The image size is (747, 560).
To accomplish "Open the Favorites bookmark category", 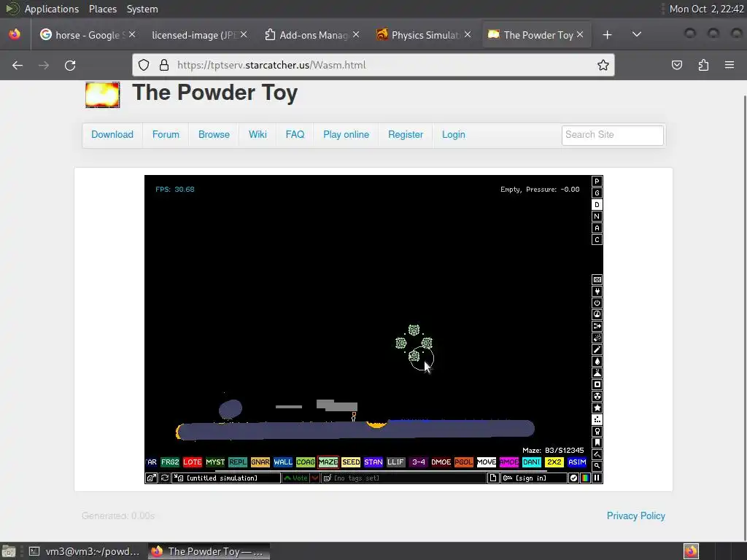I will (x=597, y=443).
